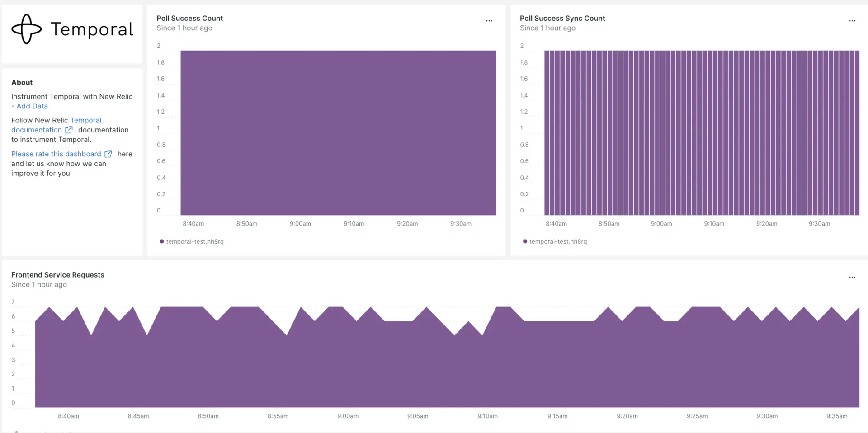The image size is (868, 433).
Task: Expand Frontend Service Requests three-dot menu
Action: click(852, 277)
